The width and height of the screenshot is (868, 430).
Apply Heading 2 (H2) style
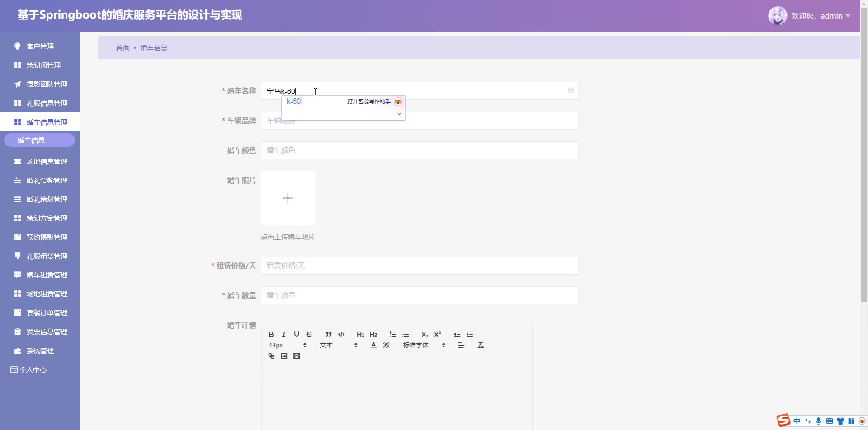point(373,334)
